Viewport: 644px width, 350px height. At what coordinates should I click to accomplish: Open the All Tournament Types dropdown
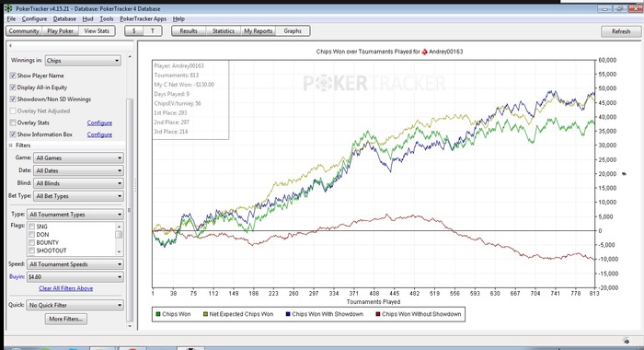(75, 215)
